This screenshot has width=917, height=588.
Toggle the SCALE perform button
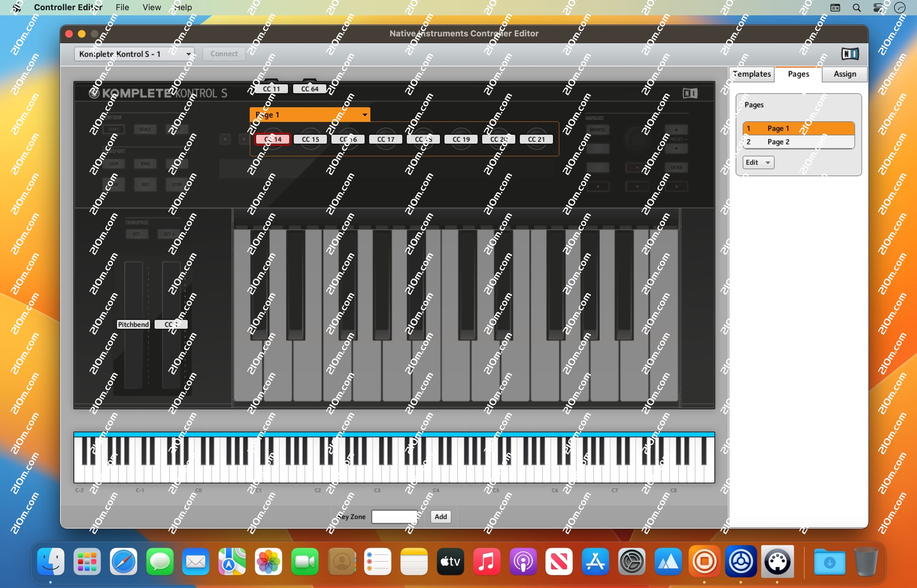(145, 129)
